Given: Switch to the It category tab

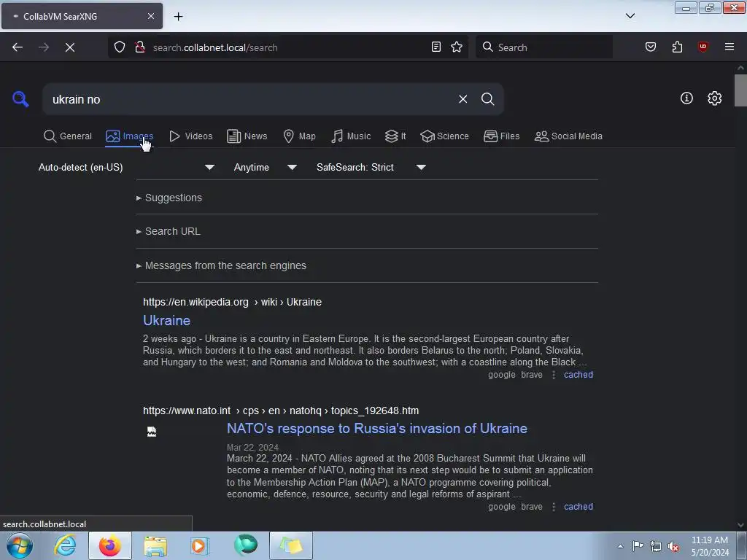Looking at the screenshot, I should click(x=395, y=136).
